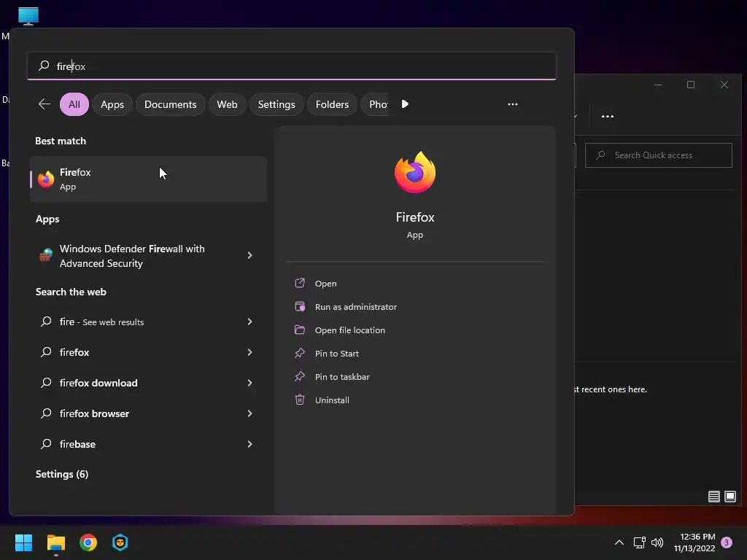Switch to the Folders filter tab
Viewport: 747px width, 560px height.
tap(332, 104)
